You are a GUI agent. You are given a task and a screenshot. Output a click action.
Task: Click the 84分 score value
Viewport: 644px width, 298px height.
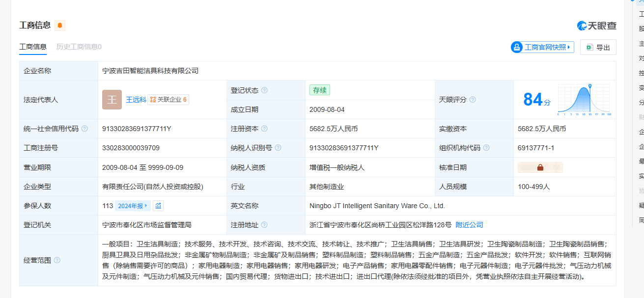(x=537, y=100)
